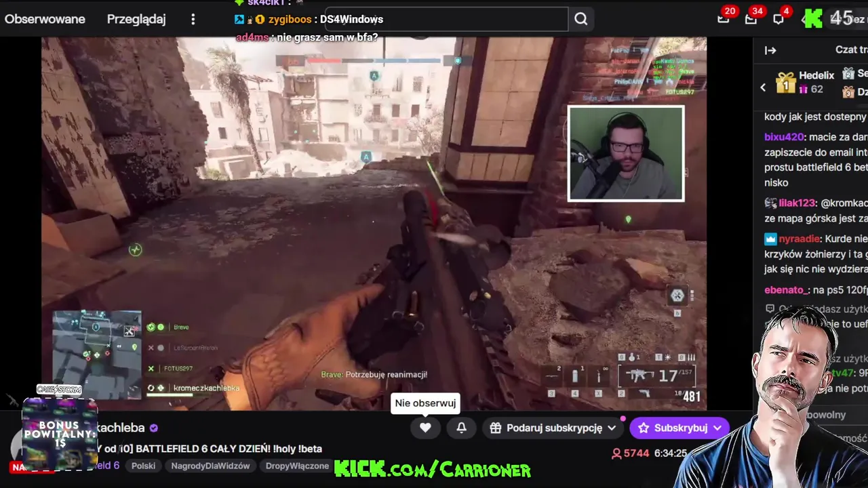The width and height of the screenshot is (868, 488).
Task: Click the magnifier search button
Action: [x=581, y=19]
